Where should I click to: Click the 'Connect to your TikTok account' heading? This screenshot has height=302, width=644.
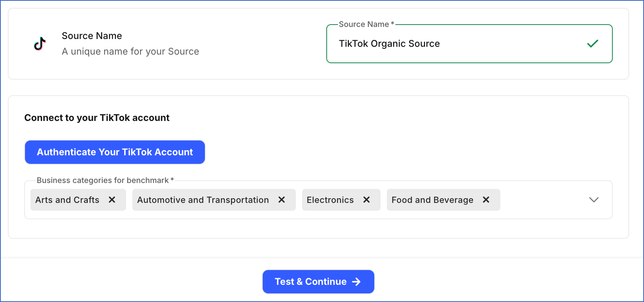click(97, 118)
